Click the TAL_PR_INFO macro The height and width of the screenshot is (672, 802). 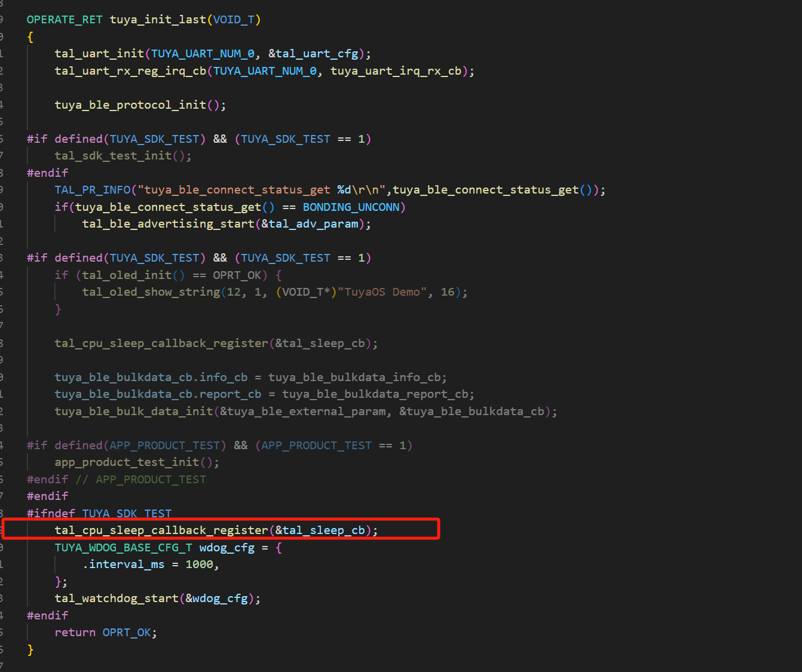click(93, 190)
